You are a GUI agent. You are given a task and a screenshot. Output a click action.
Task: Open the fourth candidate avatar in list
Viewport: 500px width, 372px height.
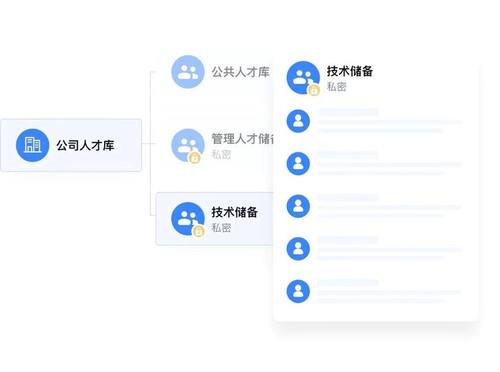click(298, 249)
